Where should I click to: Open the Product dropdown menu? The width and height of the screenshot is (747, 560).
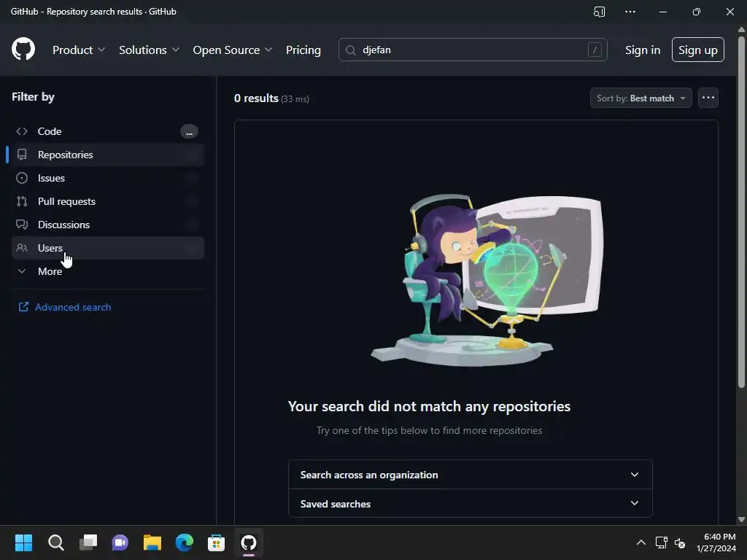(79, 50)
